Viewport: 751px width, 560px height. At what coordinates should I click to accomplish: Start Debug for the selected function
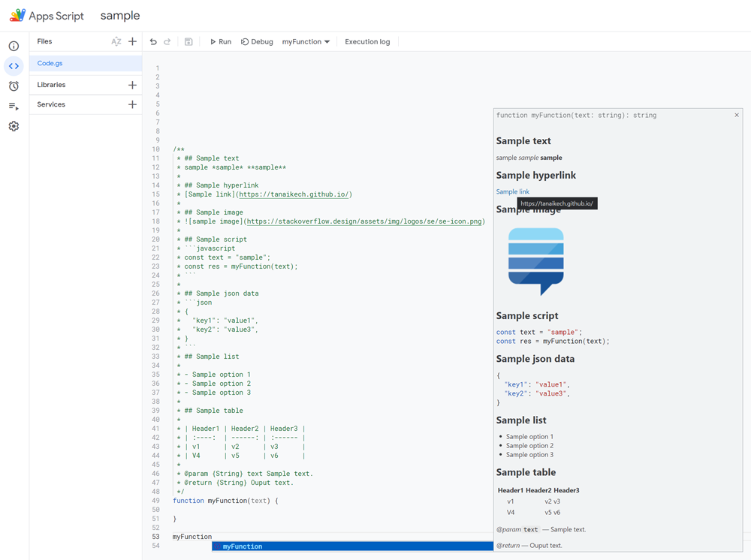coord(257,41)
